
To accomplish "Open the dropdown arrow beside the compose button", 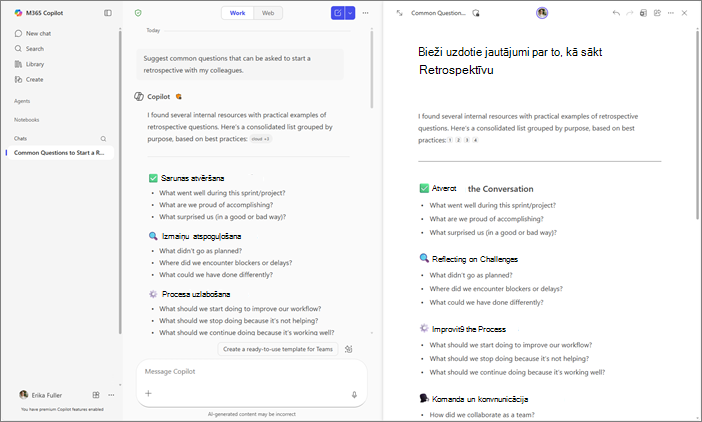I will coord(350,13).
